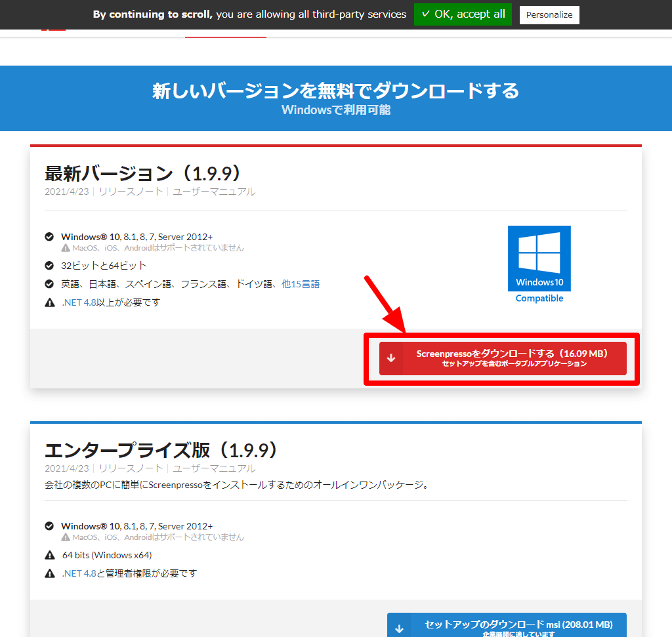Click warning icon beside 64 bits (Windows x64)
This screenshot has width=672, height=637.
pos(50,555)
